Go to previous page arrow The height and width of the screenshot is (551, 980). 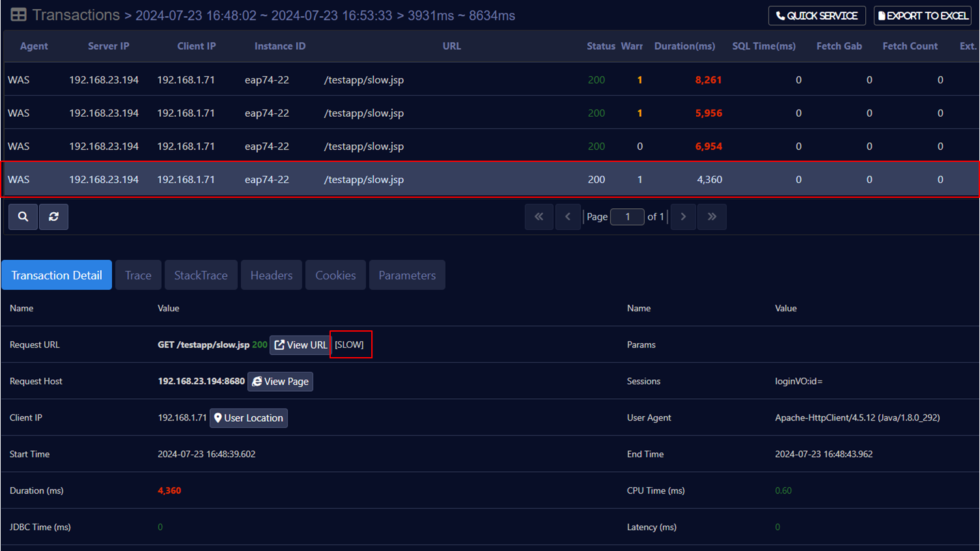568,217
